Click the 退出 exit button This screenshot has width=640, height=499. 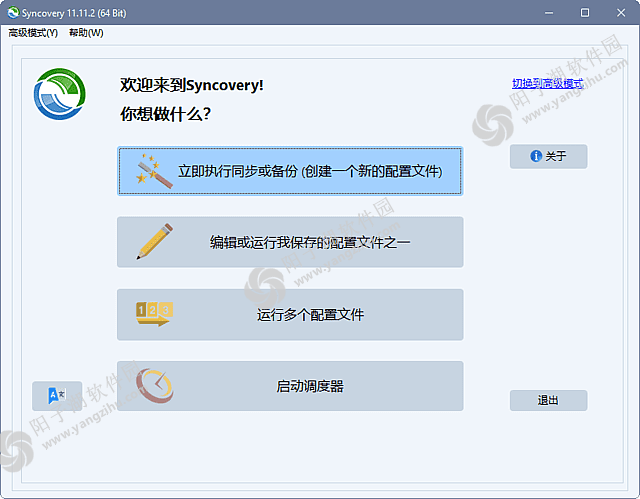[549, 400]
